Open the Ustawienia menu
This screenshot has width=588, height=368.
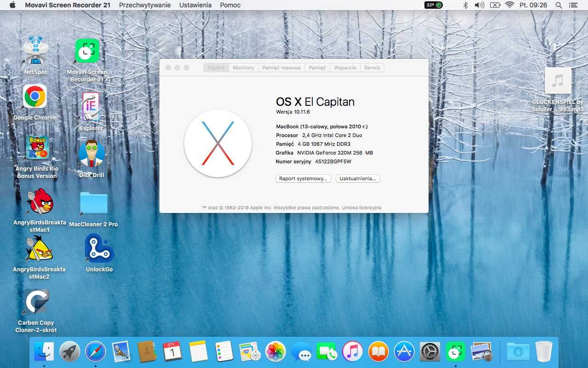coord(195,5)
